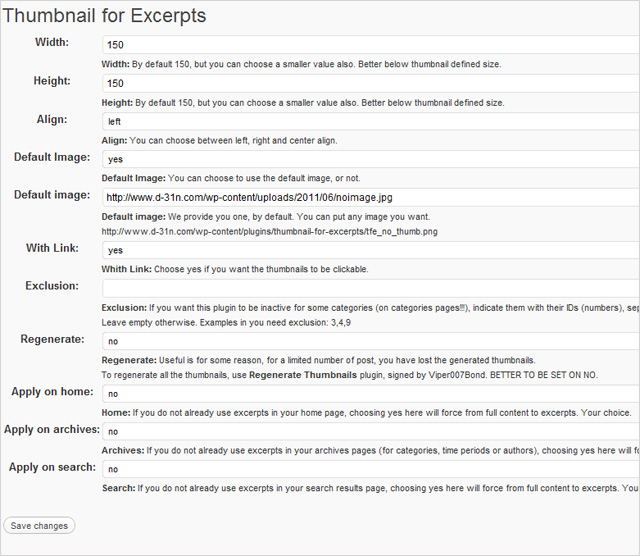The width and height of the screenshot is (640, 556).
Task: Click the Default image URL field
Action: click(x=370, y=198)
